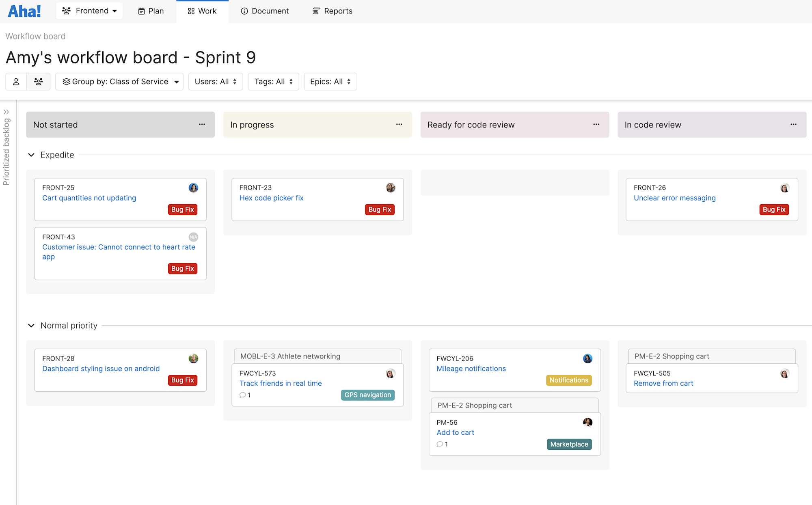
Task: Open the Users filter dropdown
Action: (215, 82)
